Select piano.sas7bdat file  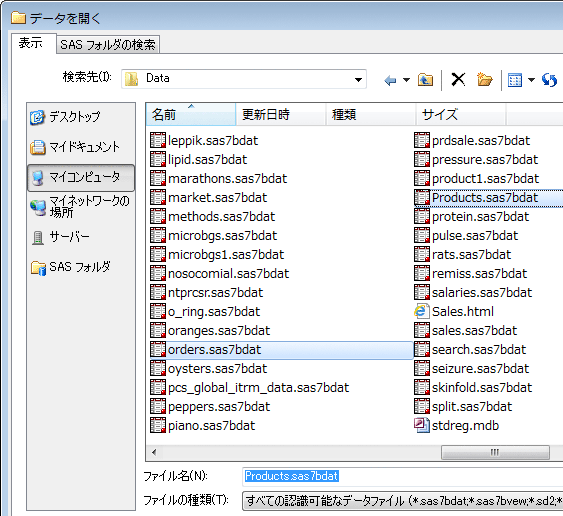coord(203,426)
